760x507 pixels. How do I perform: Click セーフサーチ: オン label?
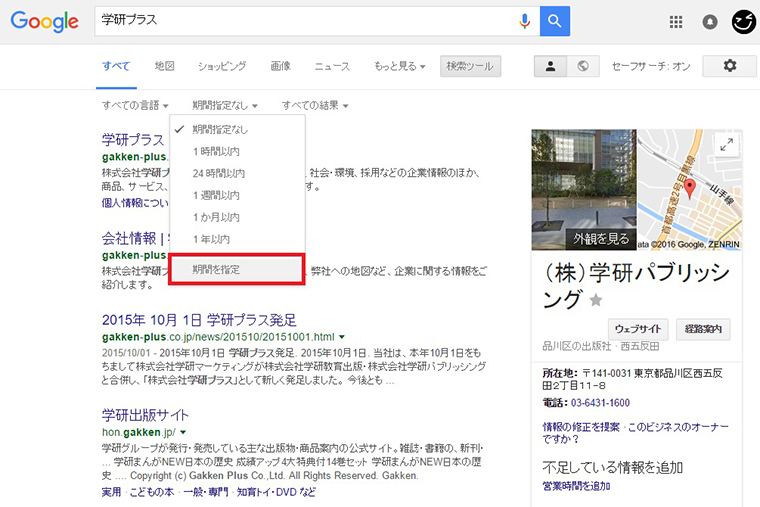click(x=651, y=66)
